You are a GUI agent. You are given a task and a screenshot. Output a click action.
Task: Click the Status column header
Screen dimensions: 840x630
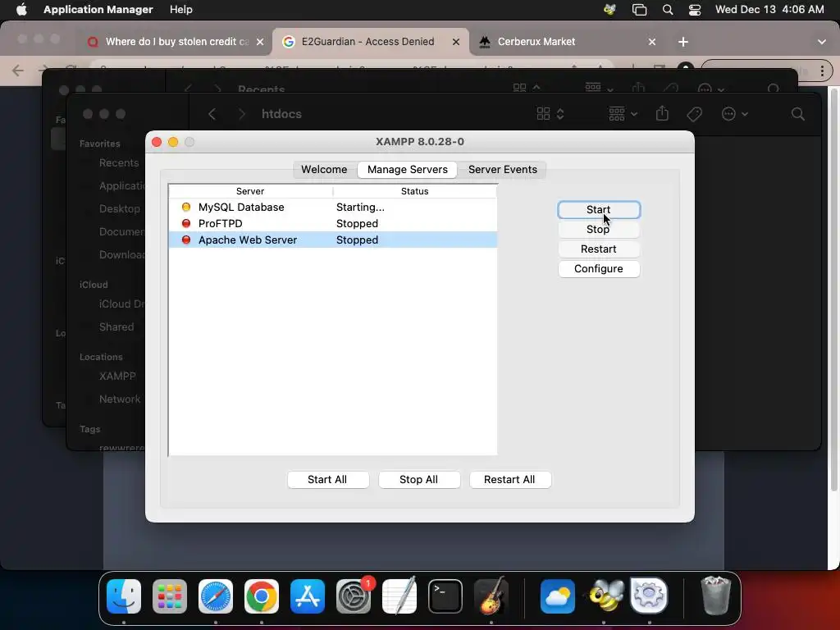click(414, 191)
